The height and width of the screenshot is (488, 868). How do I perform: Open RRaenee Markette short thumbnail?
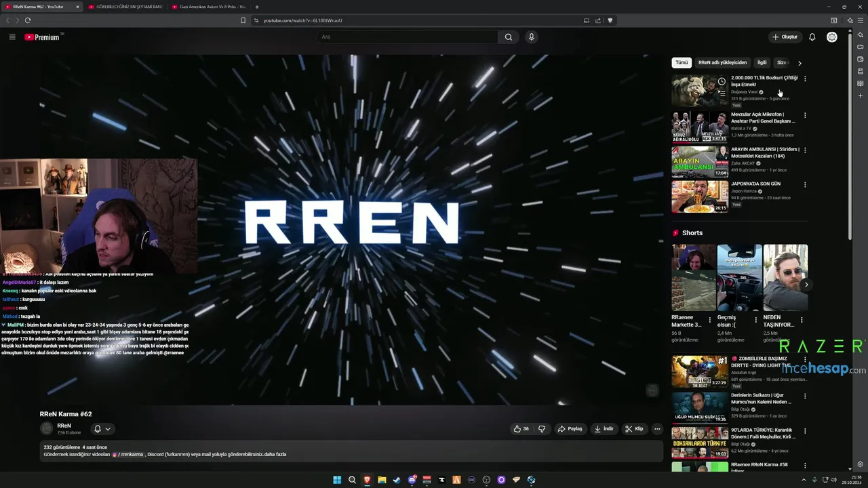click(x=694, y=278)
